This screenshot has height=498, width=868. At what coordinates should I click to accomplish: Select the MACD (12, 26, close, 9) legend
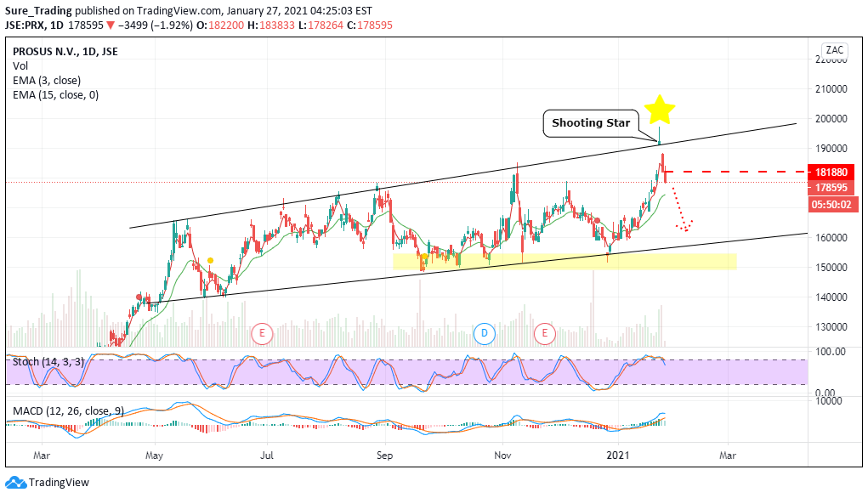(x=68, y=411)
